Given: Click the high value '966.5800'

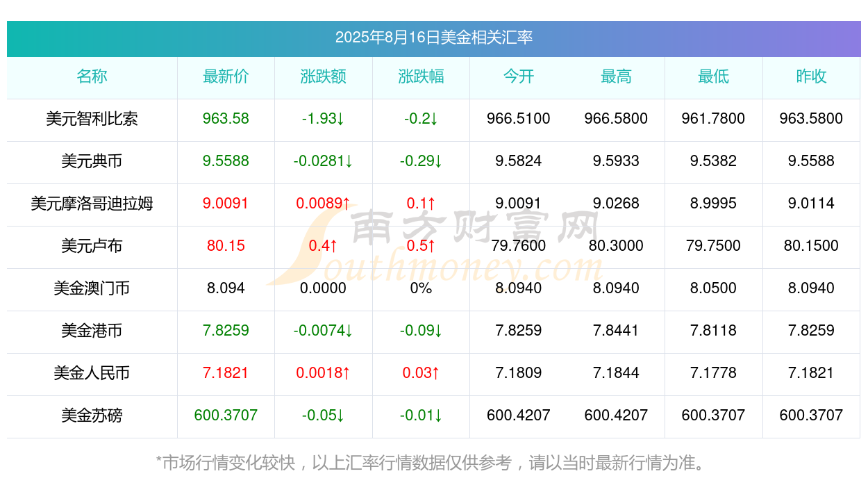Looking at the screenshot, I should tap(616, 119).
